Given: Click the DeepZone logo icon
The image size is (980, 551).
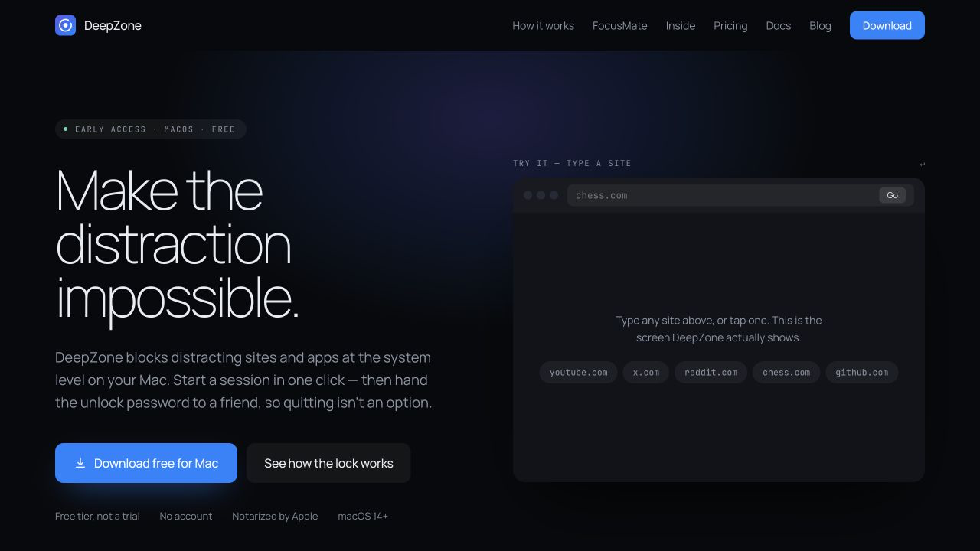Looking at the screenshot, I should coord(65,25).
